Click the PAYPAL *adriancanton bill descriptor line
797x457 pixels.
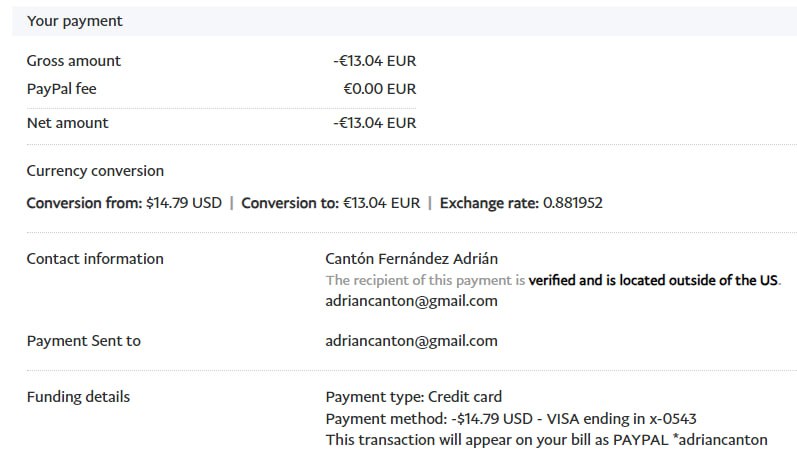point(547,439)
